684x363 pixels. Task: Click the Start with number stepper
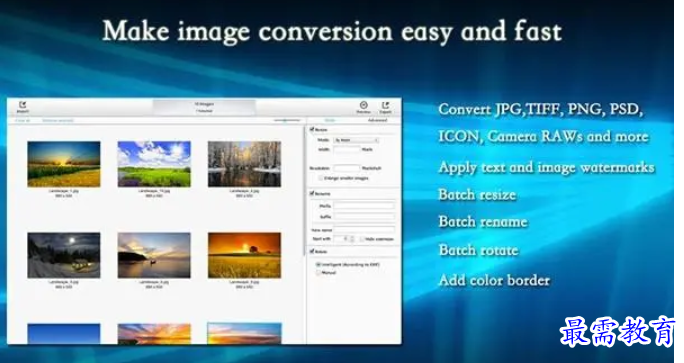click(352, 239)
